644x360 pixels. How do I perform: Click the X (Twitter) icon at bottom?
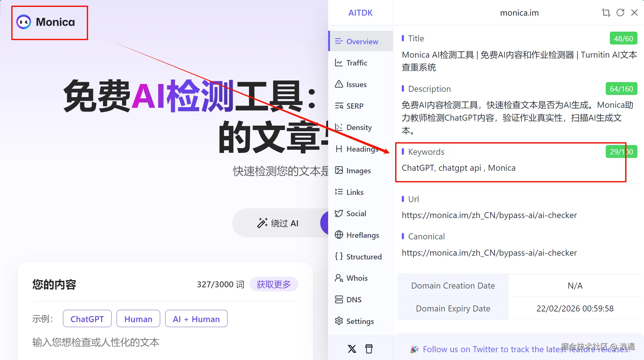point(352,349)
